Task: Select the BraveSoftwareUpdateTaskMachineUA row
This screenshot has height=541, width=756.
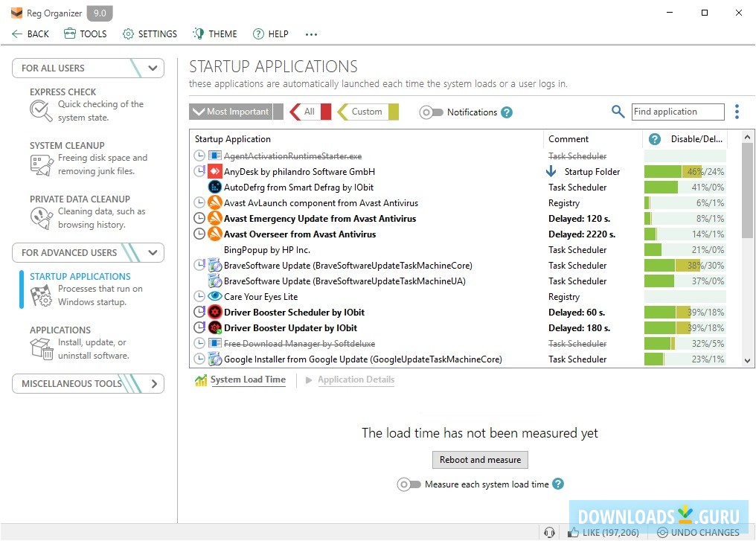Action: coord(345,281)
